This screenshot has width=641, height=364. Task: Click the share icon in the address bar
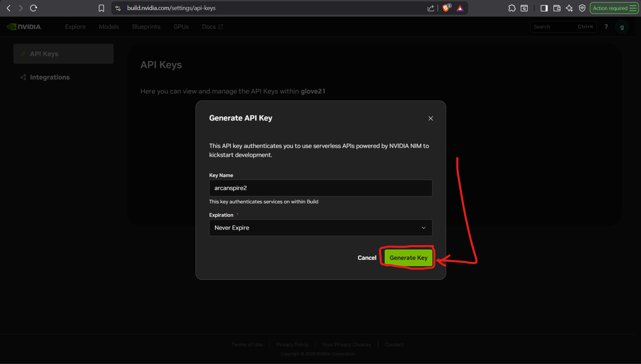[x=431, y=8]
